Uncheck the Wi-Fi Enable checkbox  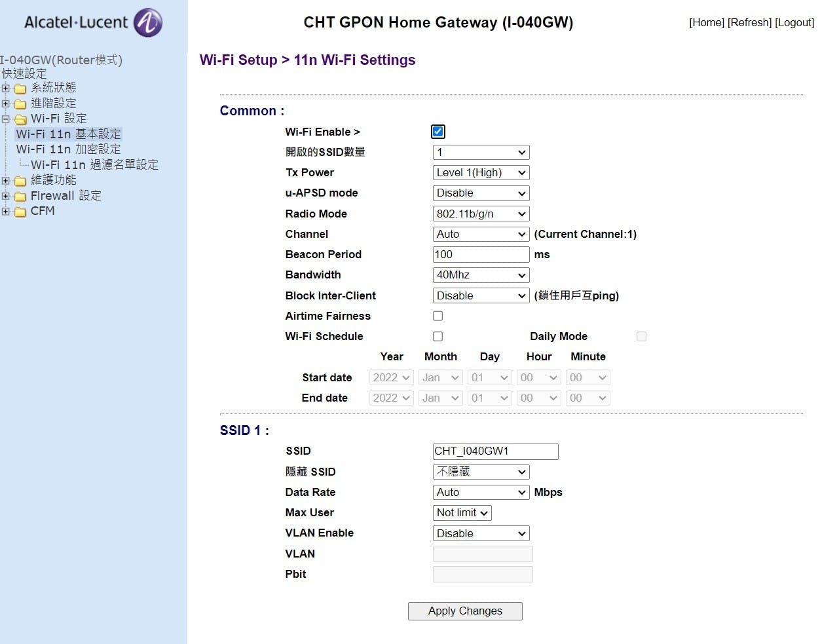point(438,132)
